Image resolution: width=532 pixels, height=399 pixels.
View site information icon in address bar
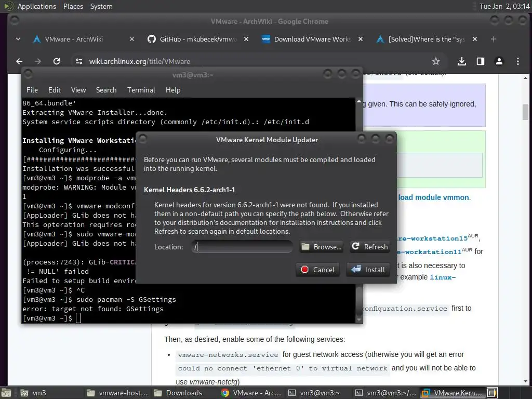[79, 61]
